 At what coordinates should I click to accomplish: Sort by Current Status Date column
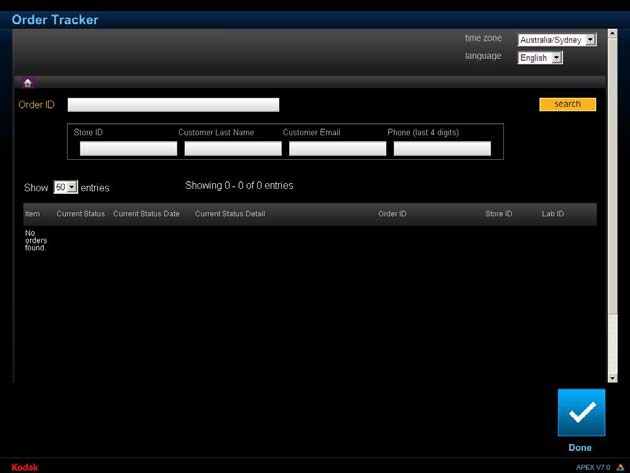tap(146, 214)
